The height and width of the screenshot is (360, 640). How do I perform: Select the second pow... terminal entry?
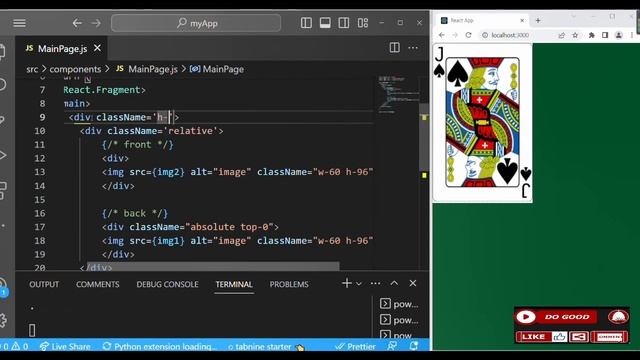click(399, 320)
